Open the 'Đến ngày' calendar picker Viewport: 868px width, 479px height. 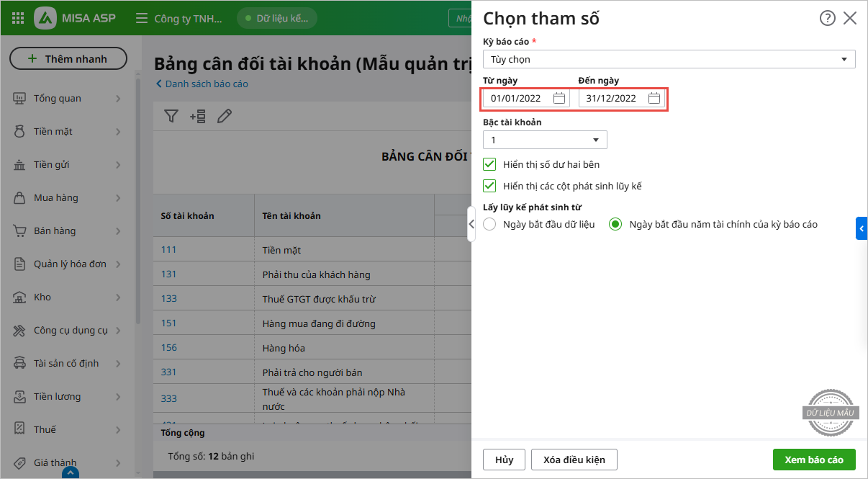click(654, 98)
